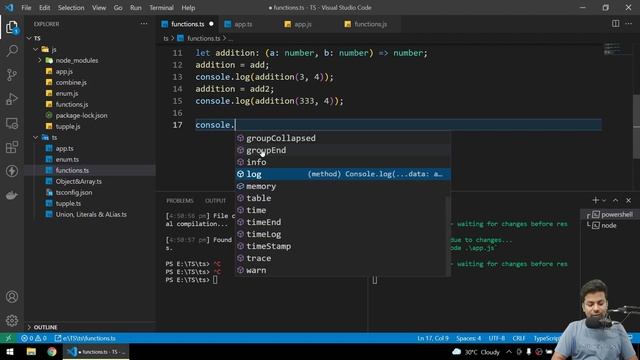Open Source Control view
The height and width of the screenshot is (360, 640).
[x=12, y=75]
